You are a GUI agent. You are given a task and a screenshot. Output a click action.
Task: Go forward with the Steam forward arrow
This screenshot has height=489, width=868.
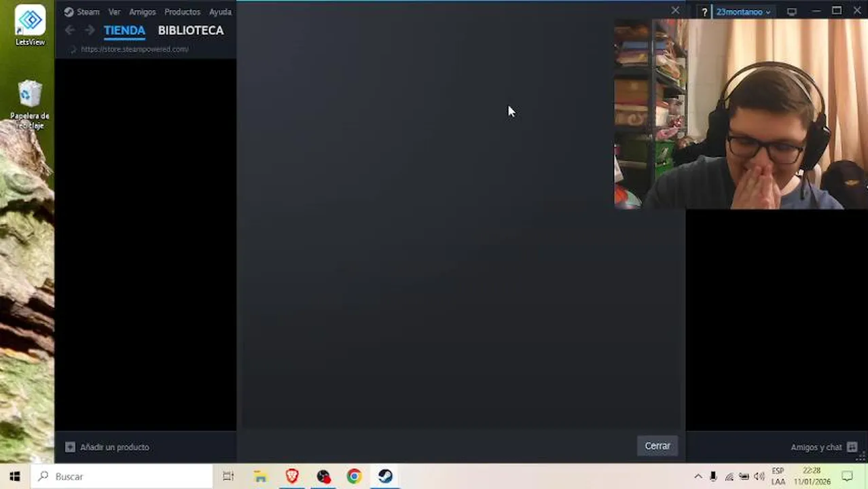(90, 30)
